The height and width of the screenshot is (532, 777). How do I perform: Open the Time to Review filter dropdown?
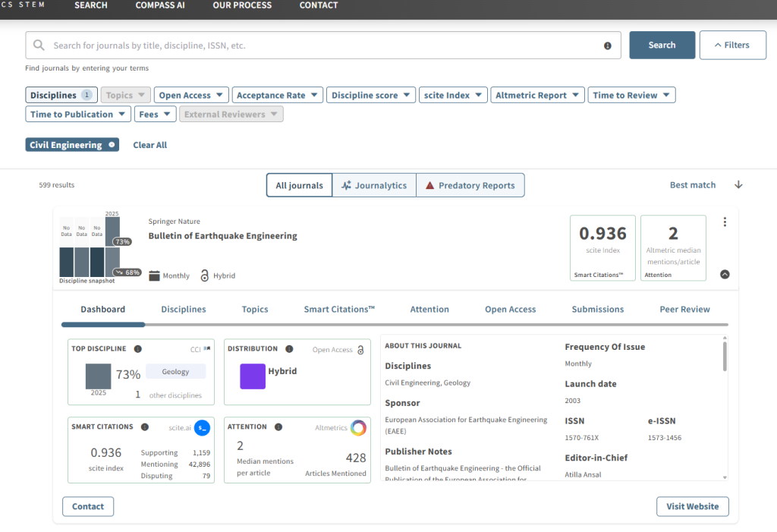click(x=630, y=95)
